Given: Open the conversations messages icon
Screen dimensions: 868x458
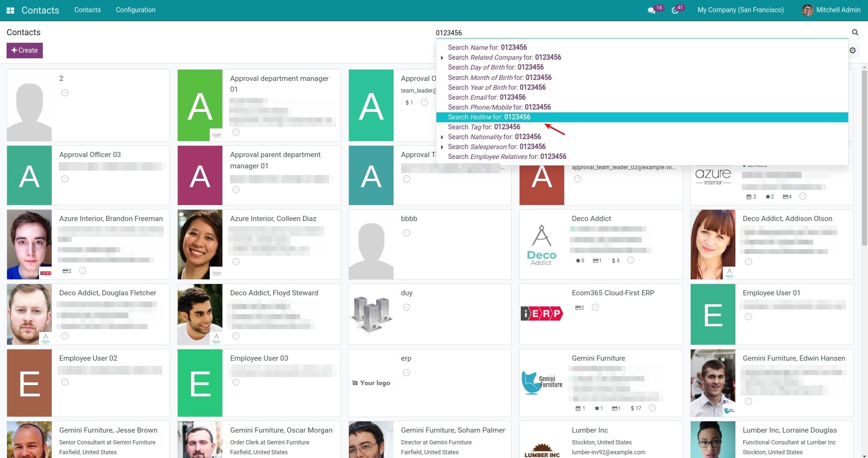Looking at the screenshot, I should (x=651, y=10).
